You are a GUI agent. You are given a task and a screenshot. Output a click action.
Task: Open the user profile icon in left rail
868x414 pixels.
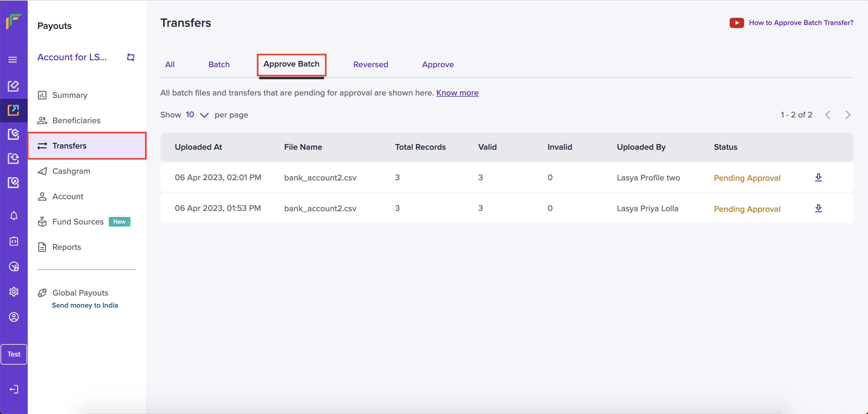[14, 317]
